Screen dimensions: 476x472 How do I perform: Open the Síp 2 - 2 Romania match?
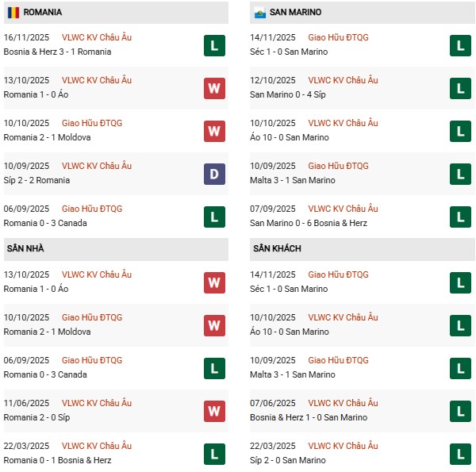pyautogui.click(x=36, y=180)
